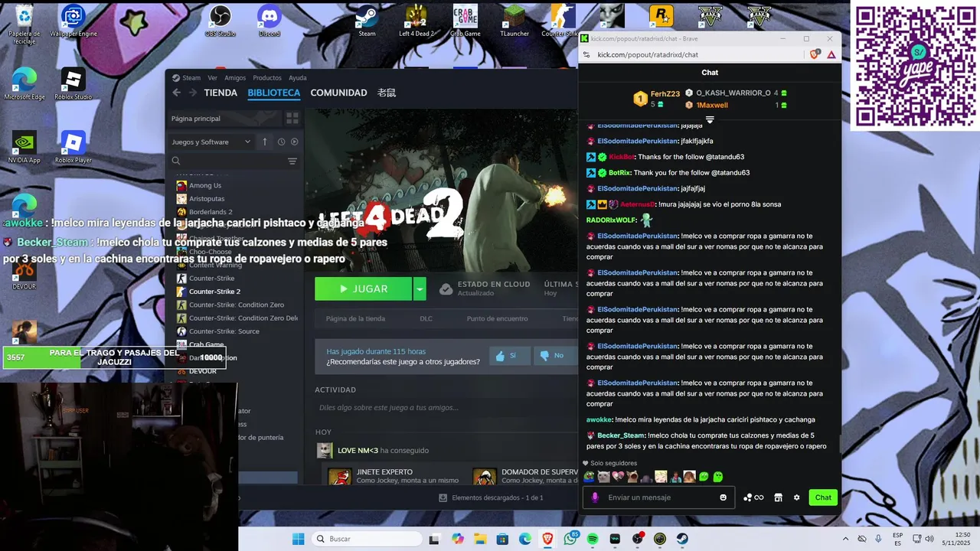The width and height of the screenshot is (980, 551).
Task: Open Brave Shields icon in chat window
Action: pyautogui.click(x=815, y=54)
